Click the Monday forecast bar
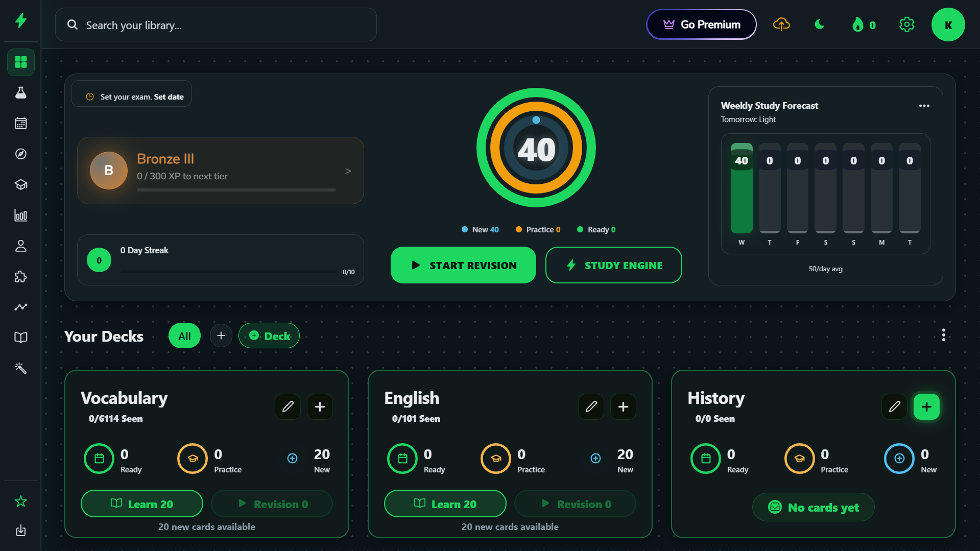Screen dimensions: 980x551 pos(881,188)
